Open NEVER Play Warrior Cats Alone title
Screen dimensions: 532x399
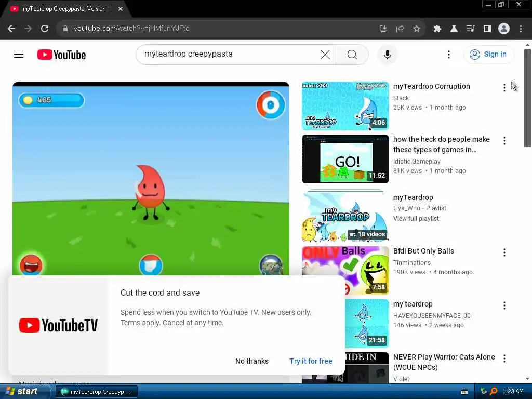pos(444,362)
